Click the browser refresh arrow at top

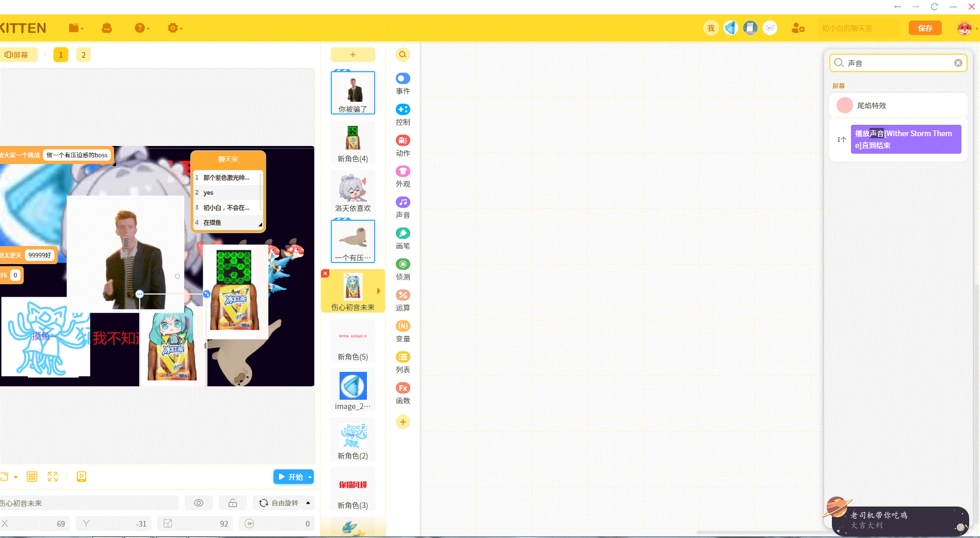click(934, 7)
